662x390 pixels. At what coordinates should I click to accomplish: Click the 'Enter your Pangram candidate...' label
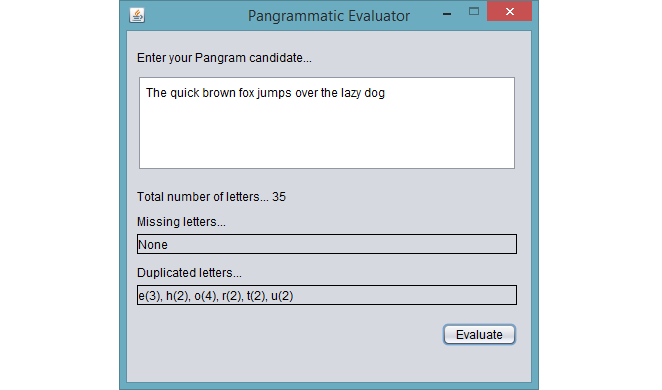click(x=224, y=58)
